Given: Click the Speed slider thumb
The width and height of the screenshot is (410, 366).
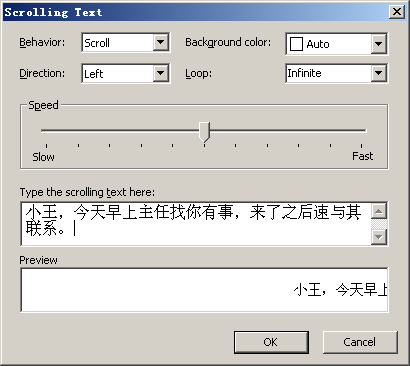Looking at the screenshot, I should [204, 131].
